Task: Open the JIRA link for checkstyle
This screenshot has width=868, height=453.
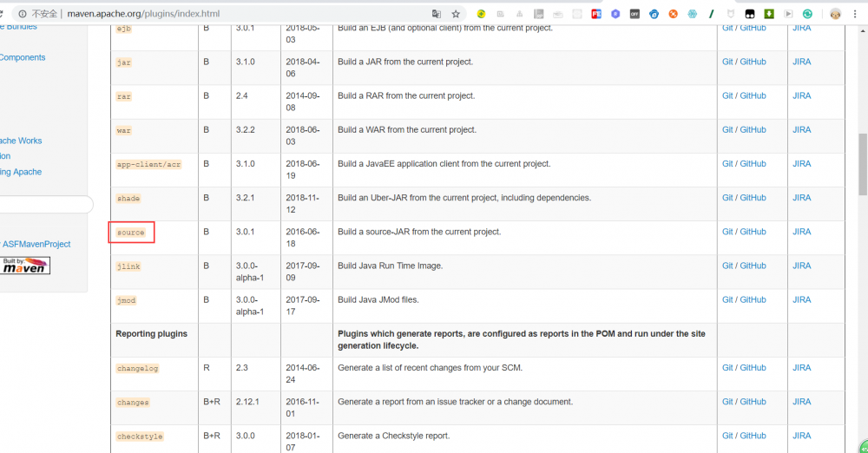Action: click(801, 436)
